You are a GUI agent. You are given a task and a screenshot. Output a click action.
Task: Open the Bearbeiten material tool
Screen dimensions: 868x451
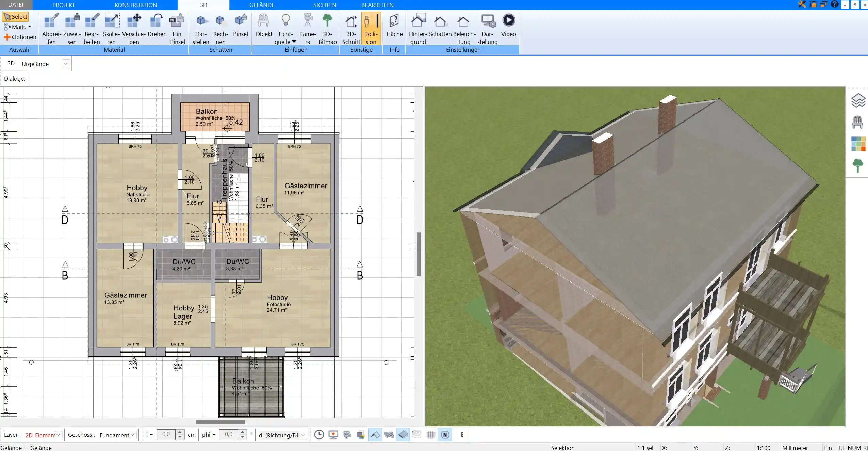[x=92, y=29]
